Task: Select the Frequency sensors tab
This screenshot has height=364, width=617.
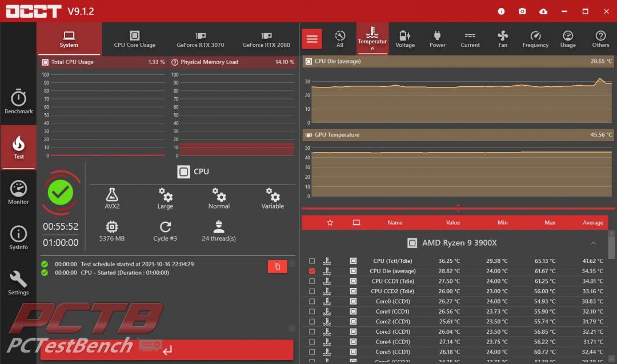Action: click(x=535, y=38)
